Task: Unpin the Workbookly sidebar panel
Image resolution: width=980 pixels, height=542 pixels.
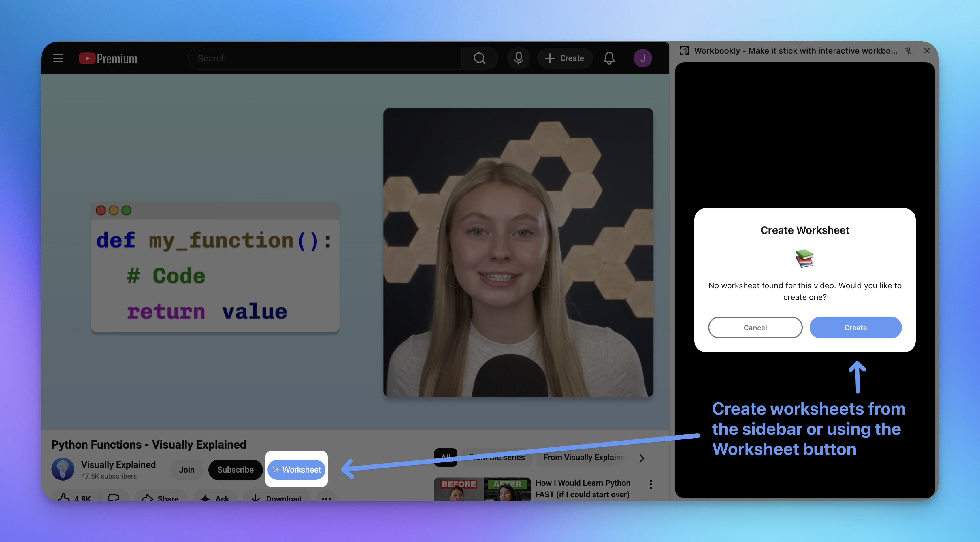Action: 909,51
